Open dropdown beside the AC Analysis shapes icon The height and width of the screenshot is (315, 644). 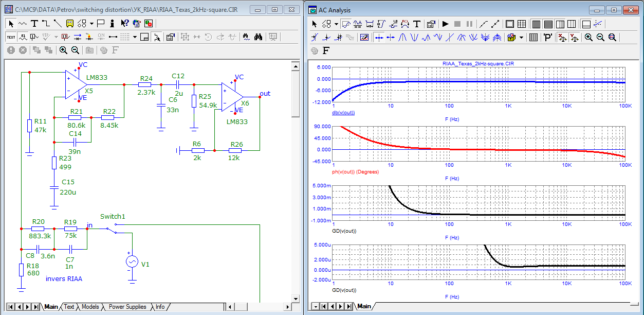pos(336,24)
